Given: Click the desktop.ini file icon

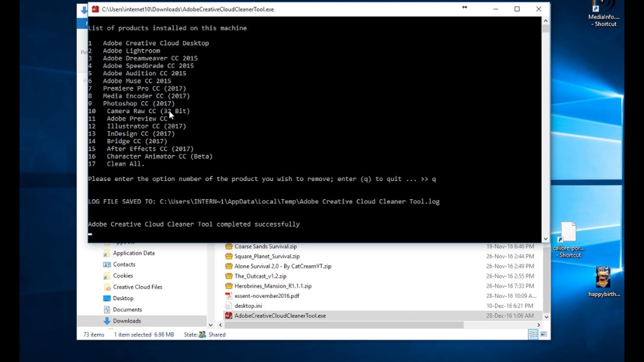Looking at the screenshot, I should [x=229, y=306].
